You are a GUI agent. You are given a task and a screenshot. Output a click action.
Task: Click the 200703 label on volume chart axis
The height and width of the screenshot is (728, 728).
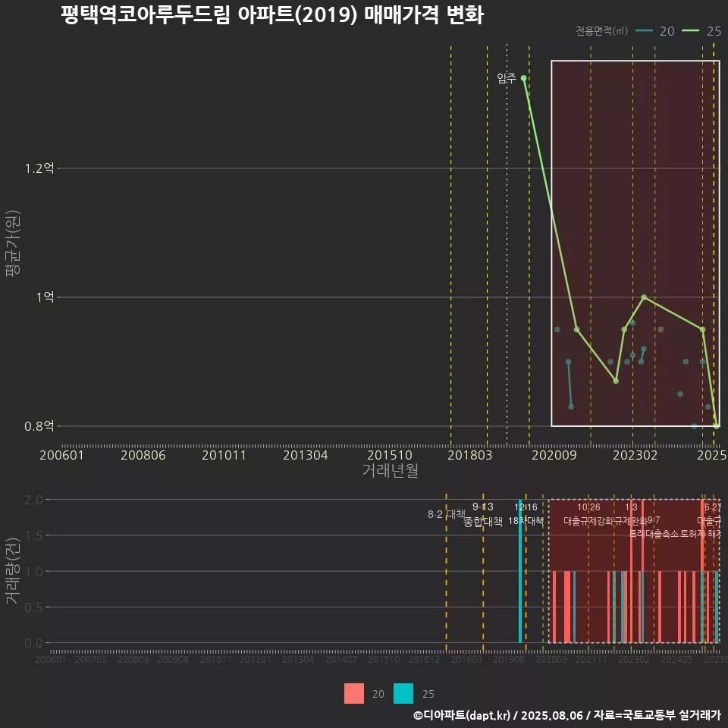(91, 659)
